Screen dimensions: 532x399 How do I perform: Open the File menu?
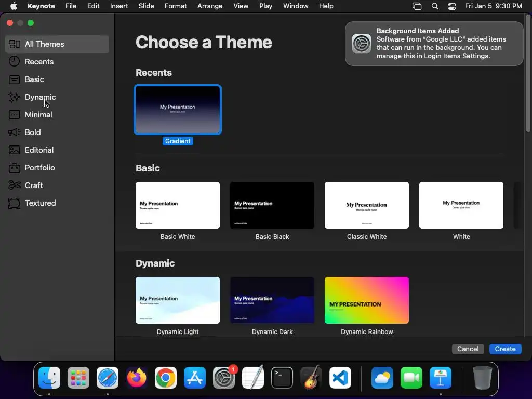[71, 6]
